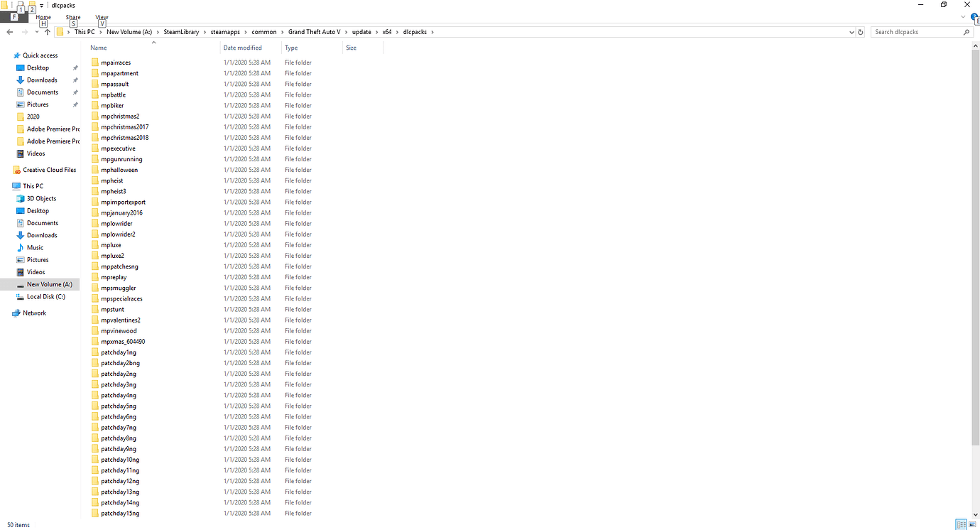Viewport: 980px width, 530px height.
Task: Pin or unpin Downloads in Quick access
Action: pos(75,80)
